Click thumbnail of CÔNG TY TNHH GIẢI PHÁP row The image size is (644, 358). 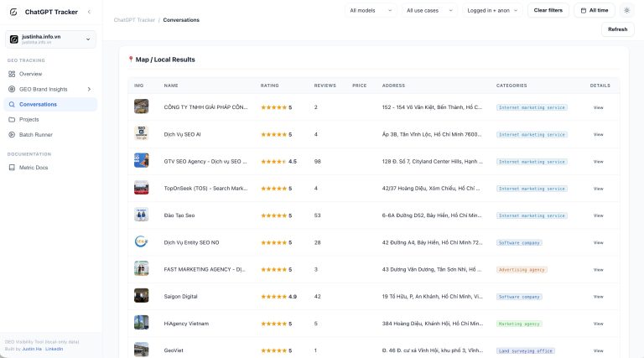click(x=141, y=106)
